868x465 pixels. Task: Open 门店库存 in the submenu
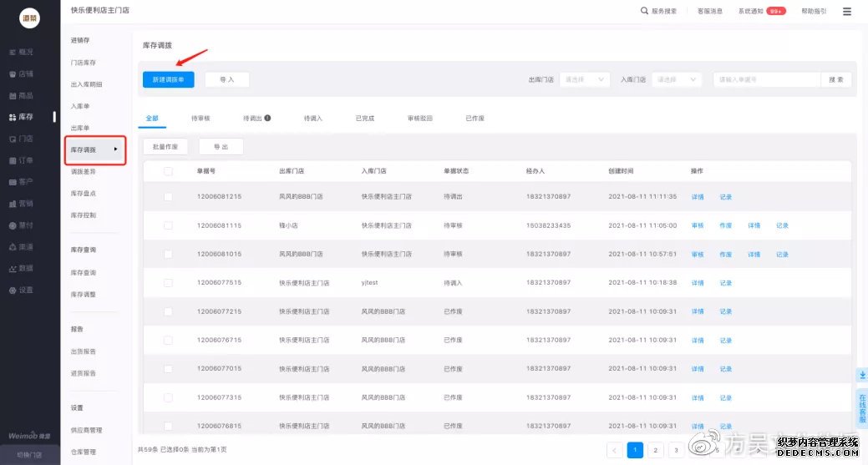(x=83, y=63)
